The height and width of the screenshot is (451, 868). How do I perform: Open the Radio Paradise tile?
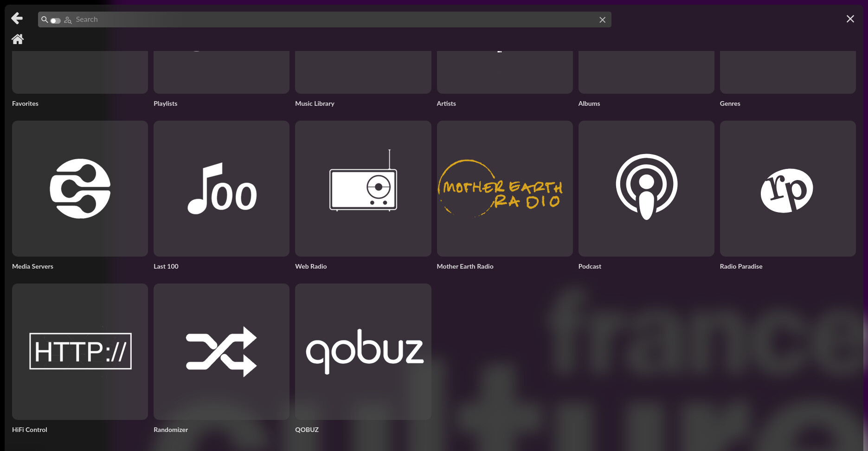pyautogui.click(x=787, y=189)
